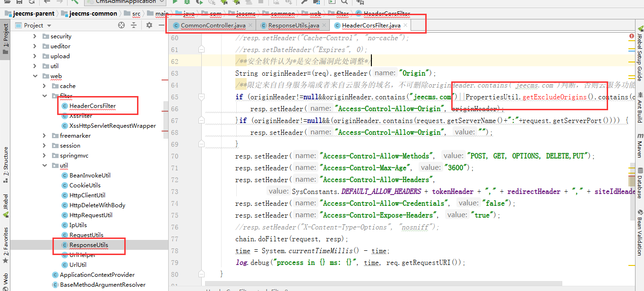Toggle code fold marker at line 69
The image size is (644, 291).
click(x=202, y=144)
